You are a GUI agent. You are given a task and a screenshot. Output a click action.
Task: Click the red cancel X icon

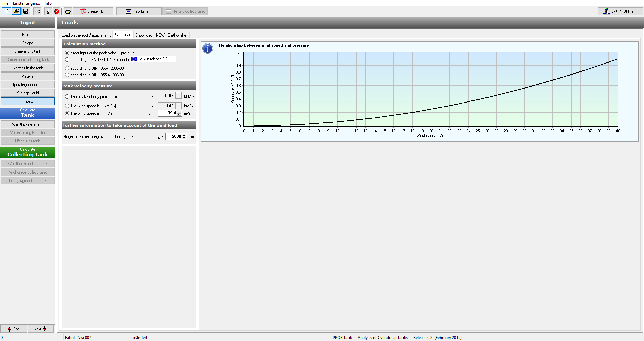(x=57, y=11)
